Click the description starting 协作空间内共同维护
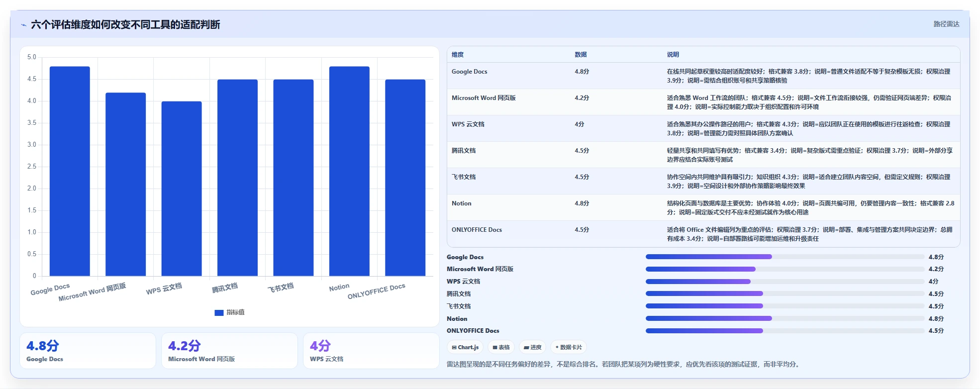Screen dimensions: 980x389 (x=808, y=182)
